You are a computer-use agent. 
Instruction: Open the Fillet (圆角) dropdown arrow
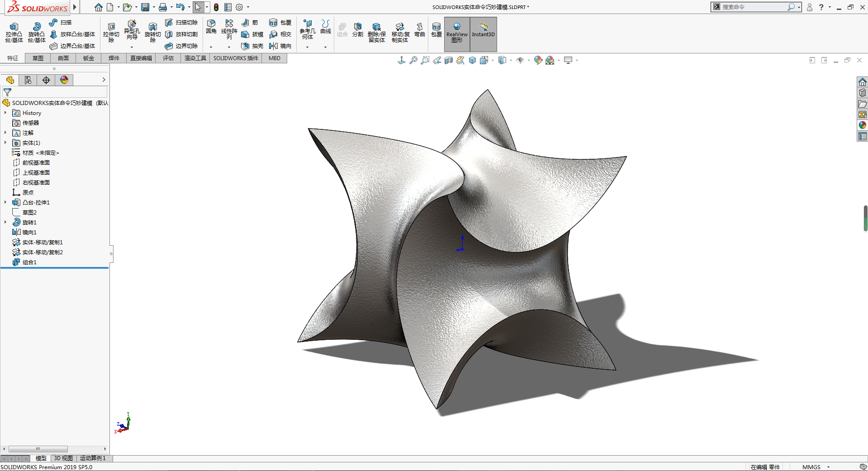[211, 47]
